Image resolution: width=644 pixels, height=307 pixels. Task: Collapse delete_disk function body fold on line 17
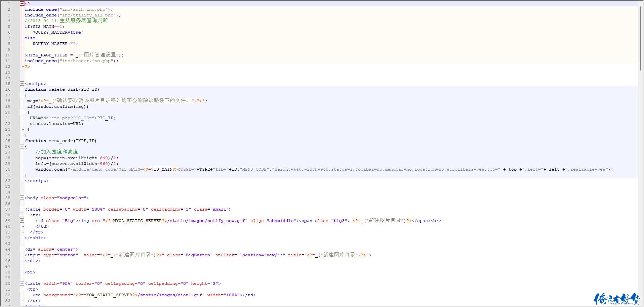point(22,95)
